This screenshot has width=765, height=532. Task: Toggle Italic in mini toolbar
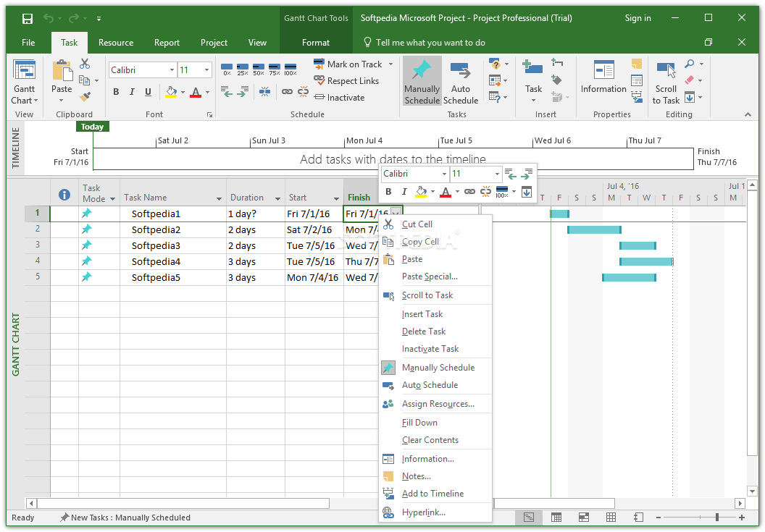pyautogui.click(x=404, y=192)
